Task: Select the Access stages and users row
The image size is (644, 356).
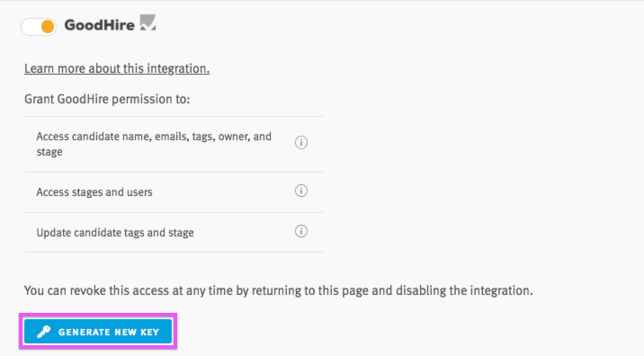Action: tap(174, 192)
